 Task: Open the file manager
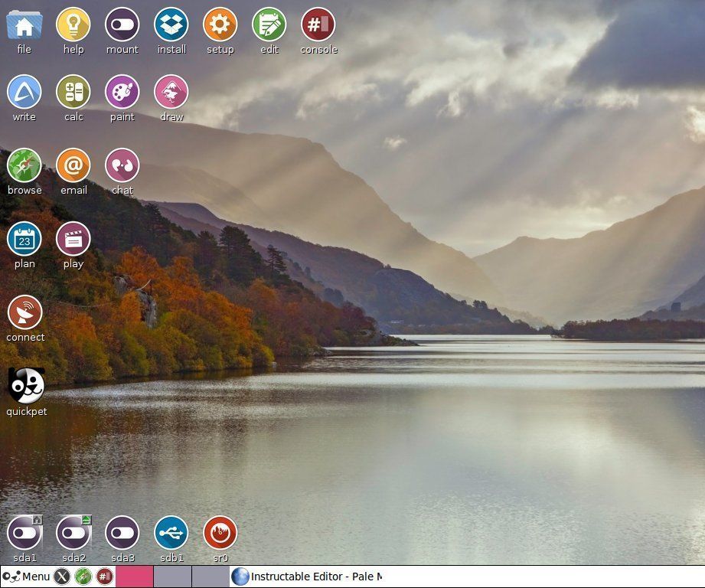[24, 24]
